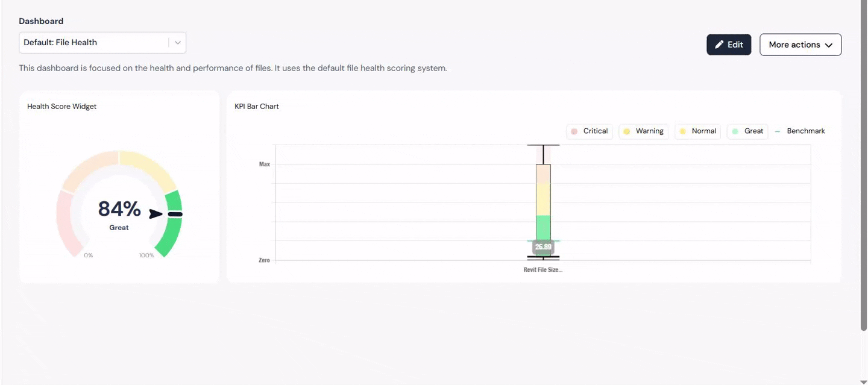Open the Default: File Health dashboard selector
The image size is (868, 385).
pyautogui.click(x=95, y=43)
